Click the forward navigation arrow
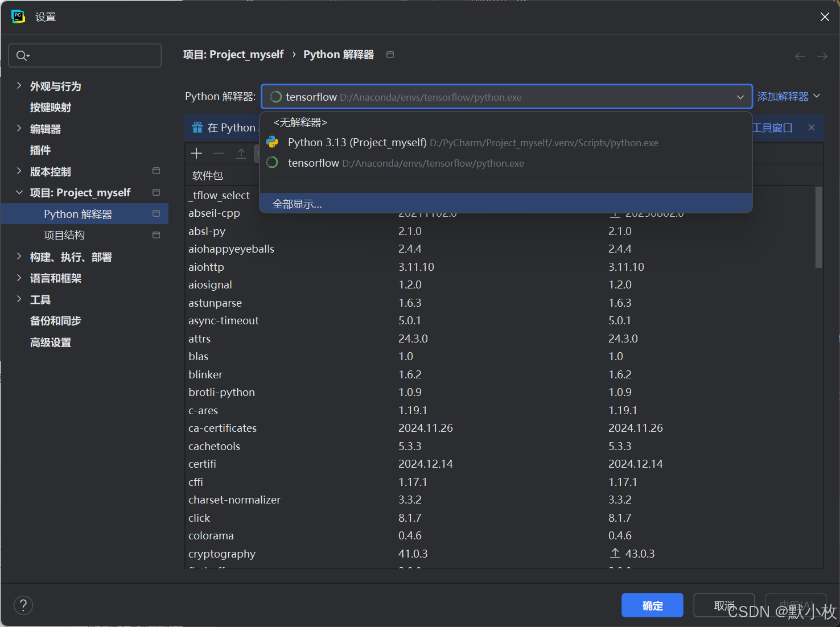 point(822,56)
